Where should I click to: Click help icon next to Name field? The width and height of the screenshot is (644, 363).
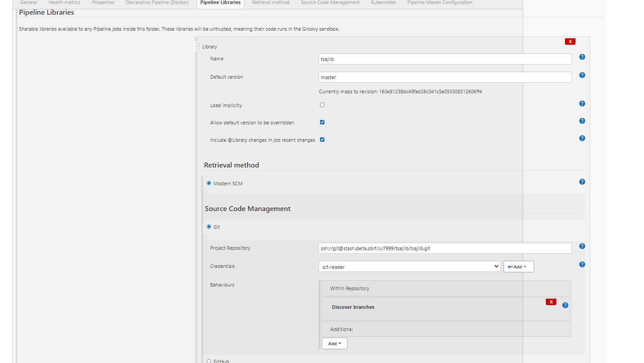tap(582, 57)
